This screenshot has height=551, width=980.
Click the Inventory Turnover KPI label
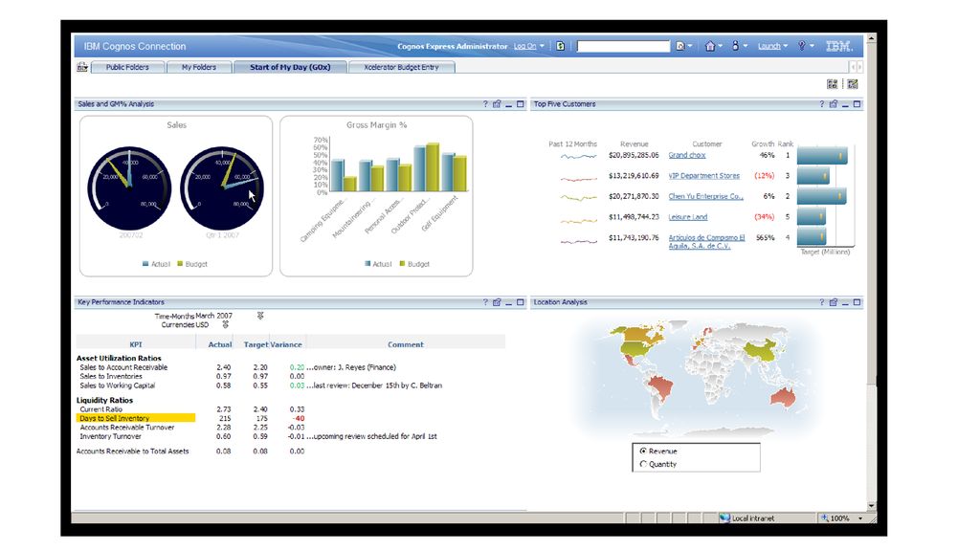click(x=111, y=436)
